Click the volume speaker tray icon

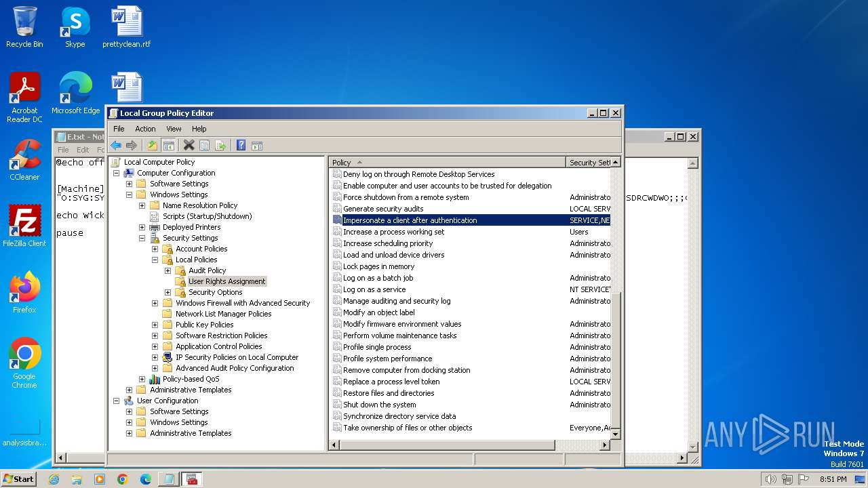click(x=770, y=479)
